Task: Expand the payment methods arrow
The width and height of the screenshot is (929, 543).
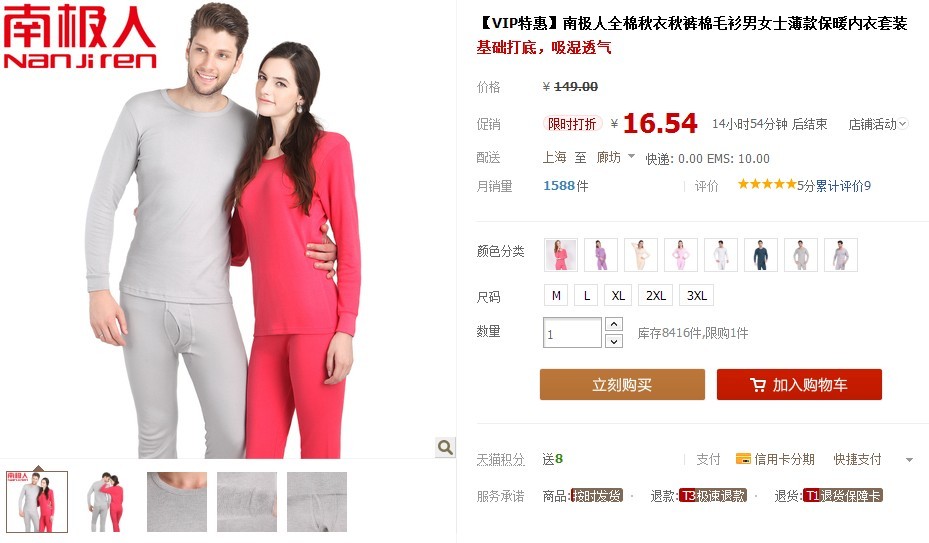Action: click(x=909, y=459)
